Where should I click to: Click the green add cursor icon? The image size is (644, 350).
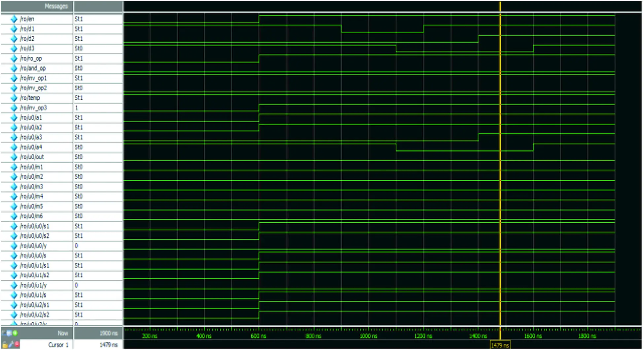pos(15,333)
